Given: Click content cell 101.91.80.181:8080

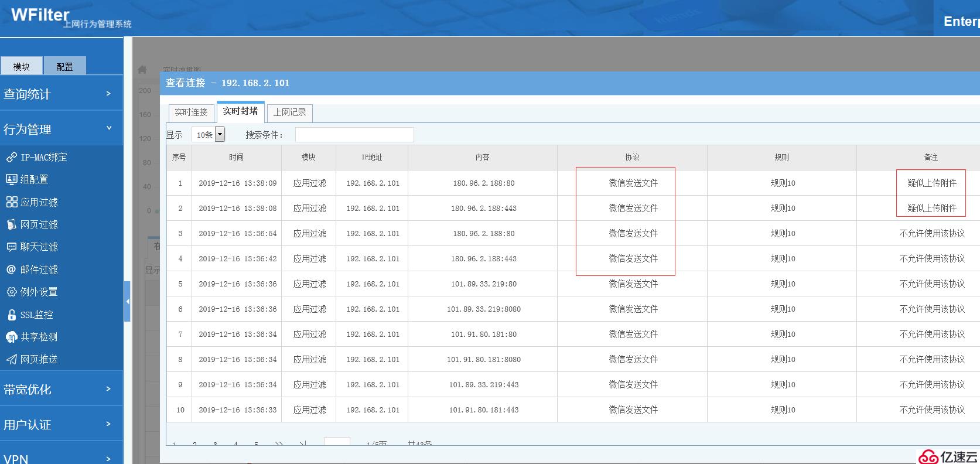Looking at the screenshot, I should 484,359.
